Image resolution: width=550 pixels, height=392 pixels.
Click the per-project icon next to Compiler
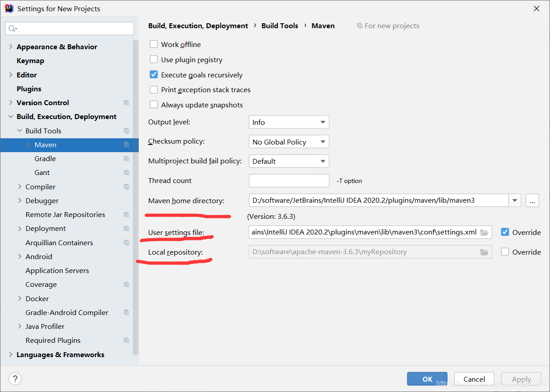pos(126,187)
